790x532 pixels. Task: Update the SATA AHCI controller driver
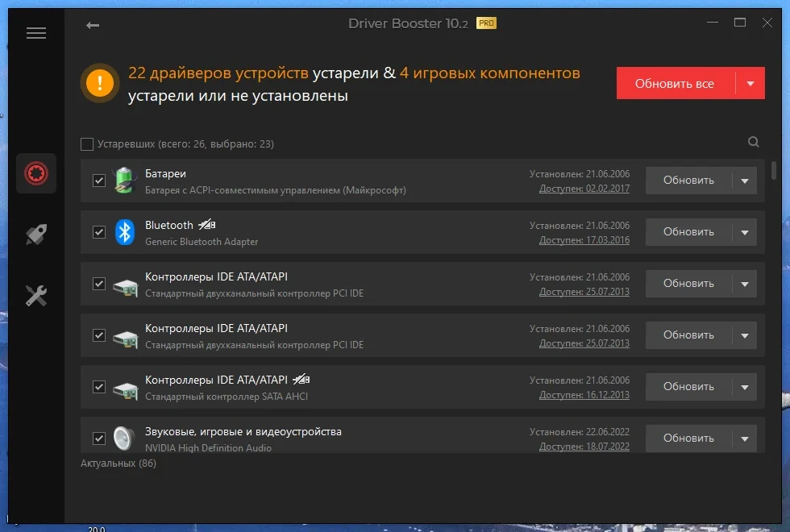pos(688,387)
